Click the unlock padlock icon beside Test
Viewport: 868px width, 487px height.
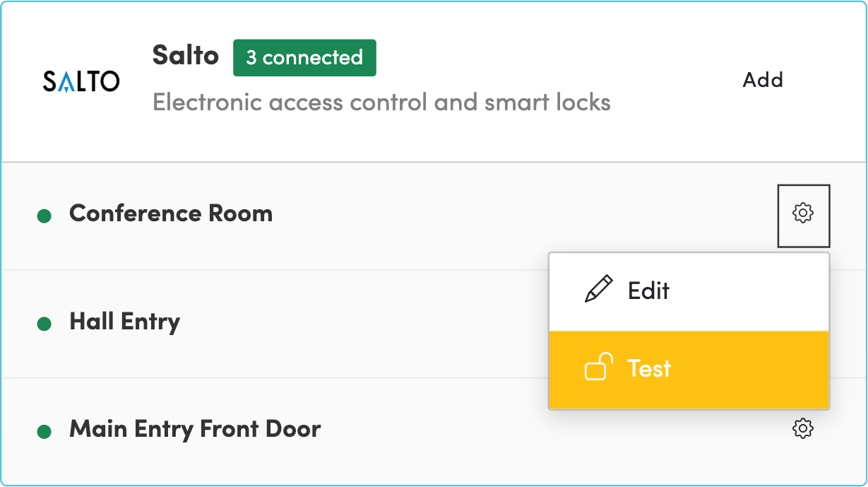[x=597, y=368]
